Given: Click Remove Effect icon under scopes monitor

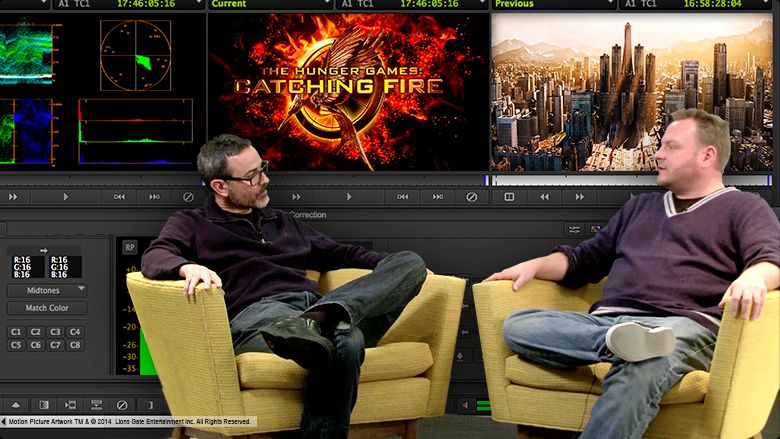Looking at the screenshot, I should coord(188,197).
